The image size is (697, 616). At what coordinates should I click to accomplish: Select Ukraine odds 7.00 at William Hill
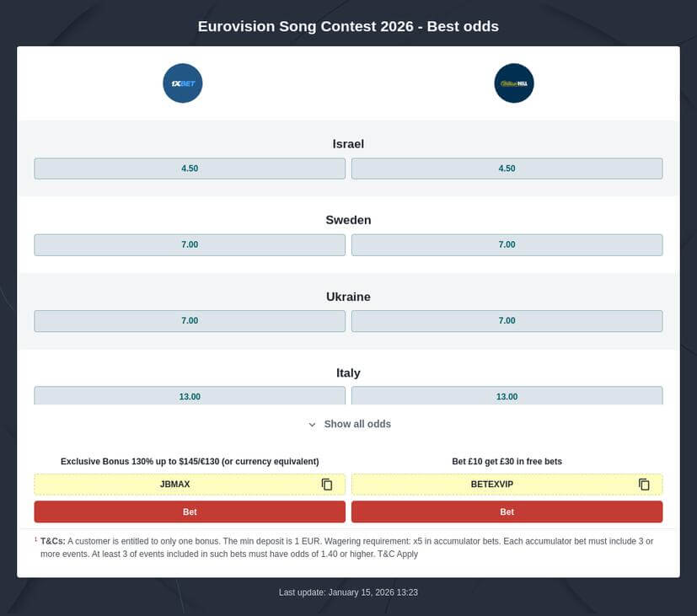tap(507, 320)
